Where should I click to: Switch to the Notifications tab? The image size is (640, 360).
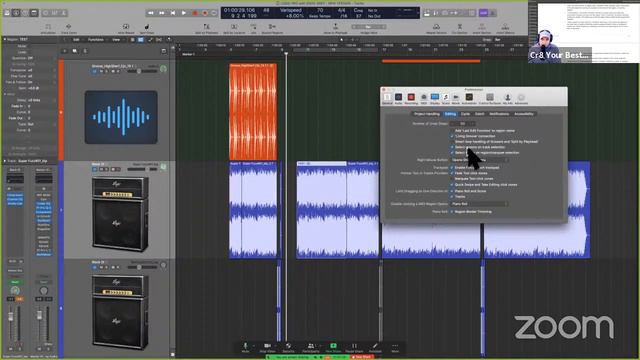499,114
